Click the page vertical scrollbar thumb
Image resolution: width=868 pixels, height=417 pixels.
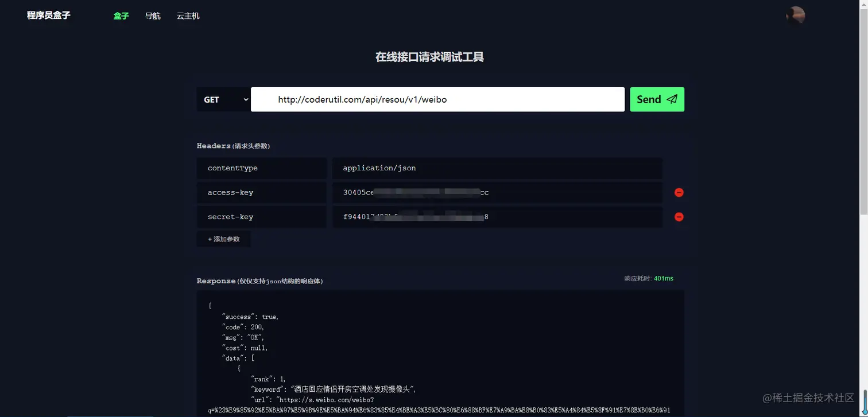point(863,112)
